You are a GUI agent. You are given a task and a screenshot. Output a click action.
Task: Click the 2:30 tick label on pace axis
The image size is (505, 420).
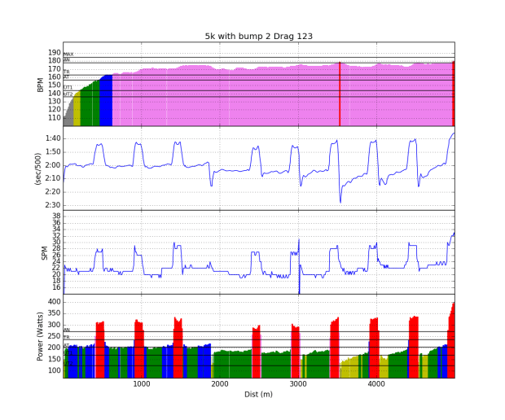pyautogui.click(x=52, y=205)
